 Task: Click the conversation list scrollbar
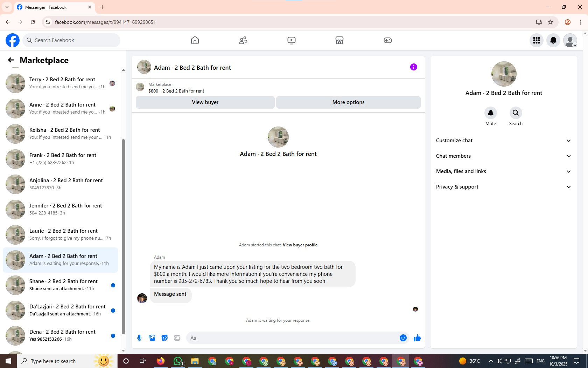coord(123,237)
